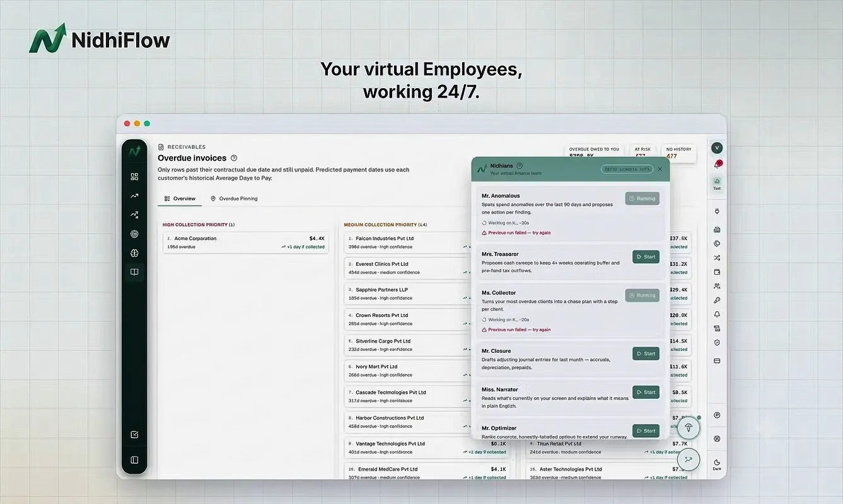Open the Acme Corporation invoice row
This screenshot has width=843, height=504.
tap(245, 243)
